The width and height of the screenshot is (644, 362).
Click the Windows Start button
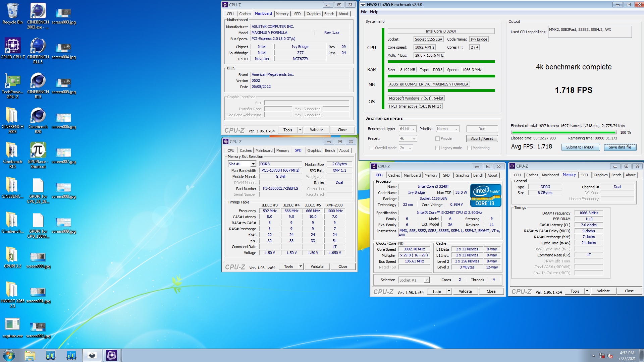click(x=9, y=355)
